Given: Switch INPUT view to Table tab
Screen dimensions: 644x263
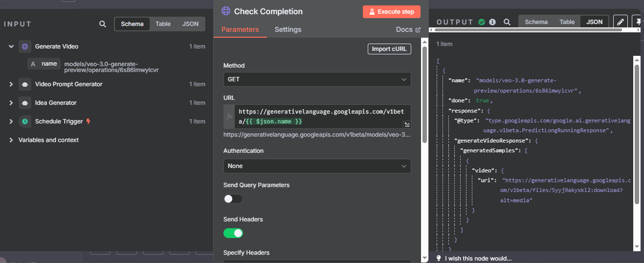Looking at the screenshot, I should 163,24.
